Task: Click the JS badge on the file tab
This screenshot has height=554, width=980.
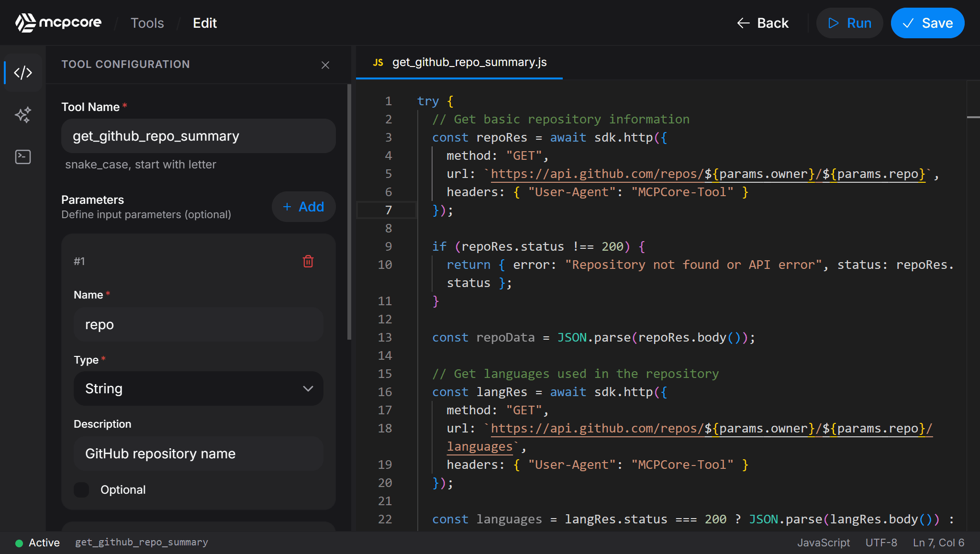Action: click(378, 62)
